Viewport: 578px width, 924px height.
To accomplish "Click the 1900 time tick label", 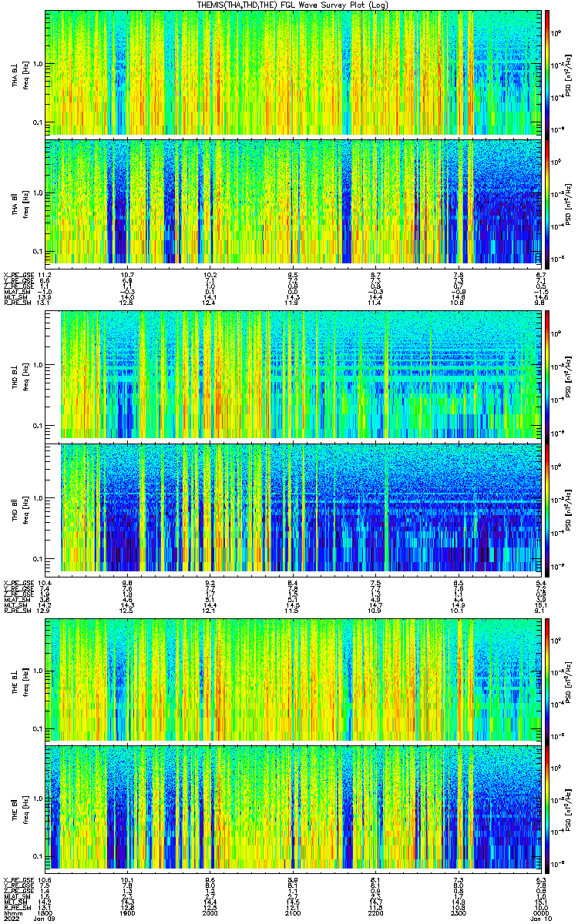I will coord(128,914).
